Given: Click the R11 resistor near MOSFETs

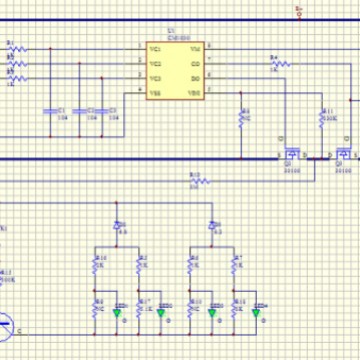Looking at the screenshot, I should tap(322, 118).
